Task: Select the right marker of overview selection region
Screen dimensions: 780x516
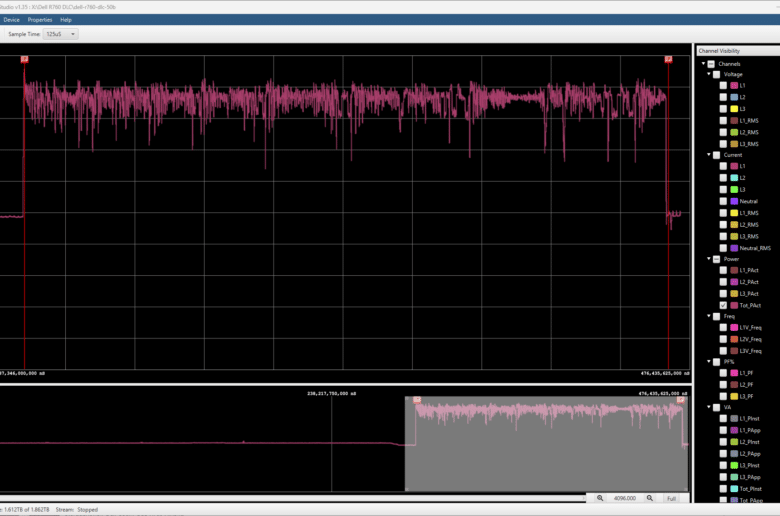Action: click(681, 400)
